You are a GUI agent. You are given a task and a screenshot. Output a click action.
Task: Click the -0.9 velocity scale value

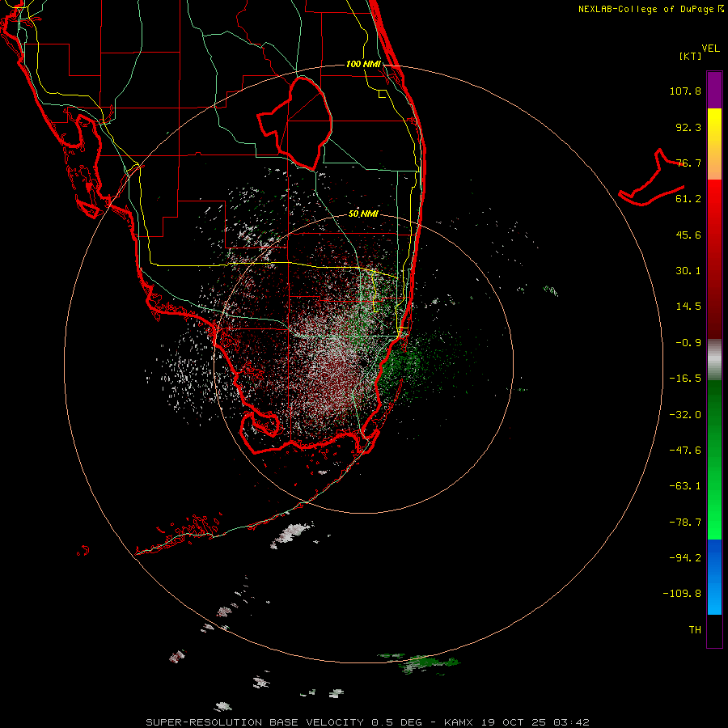tap(688, 343)
